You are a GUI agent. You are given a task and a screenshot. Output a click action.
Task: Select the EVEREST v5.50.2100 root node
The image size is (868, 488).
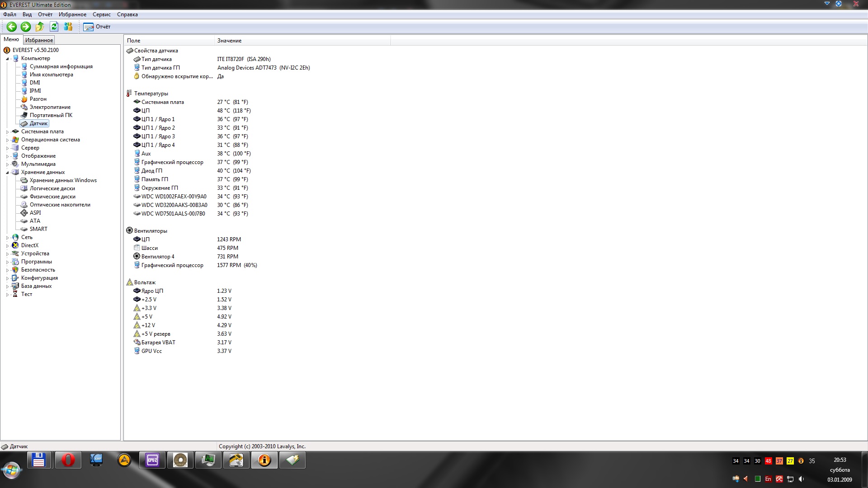(36, 50)
